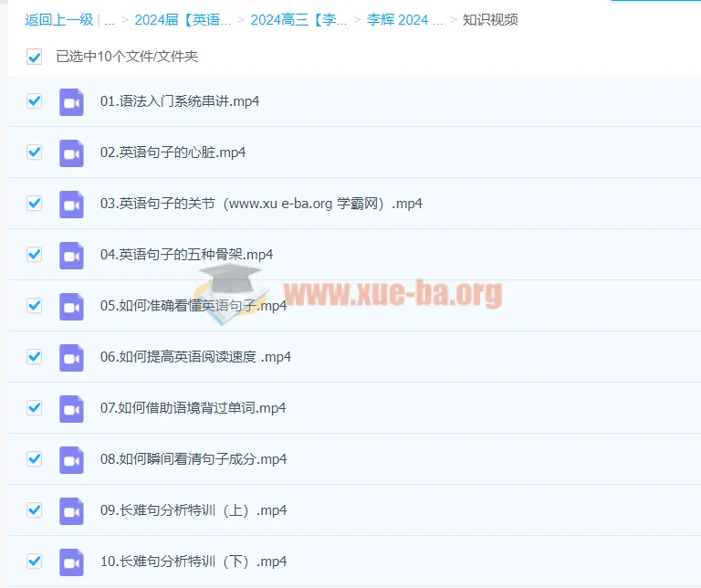The image size is (701, 588).
Task: Click video icon for 10.长难句分析特训（下）.mp4
Action: (71, 562)
